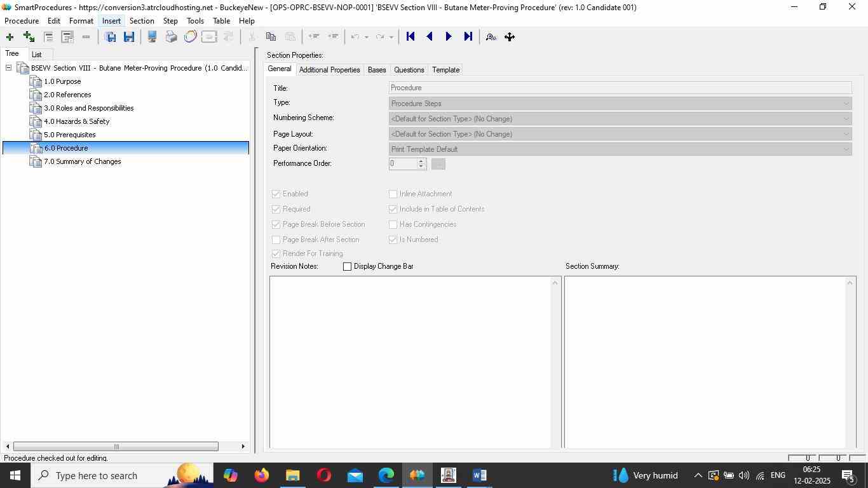868x488 pixels.
Task: Show hidden system tray icons chevron
Action: (698, 475)
